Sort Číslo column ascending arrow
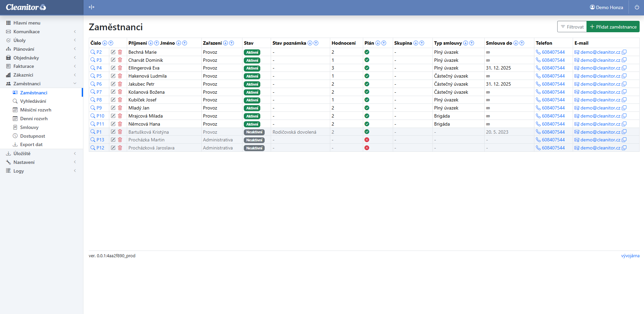This screenshot has width=644, height=314. point(111,43)
